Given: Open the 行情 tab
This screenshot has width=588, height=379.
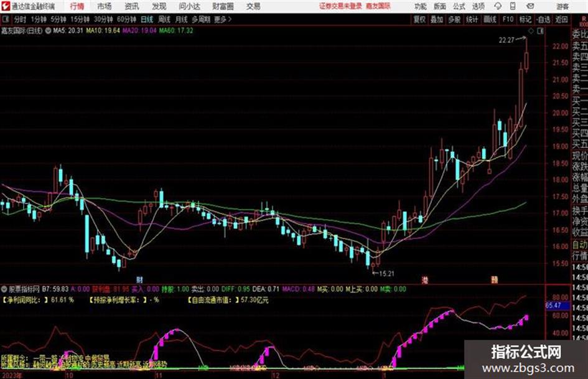Looking at the screenshot, I should (77, 6).
